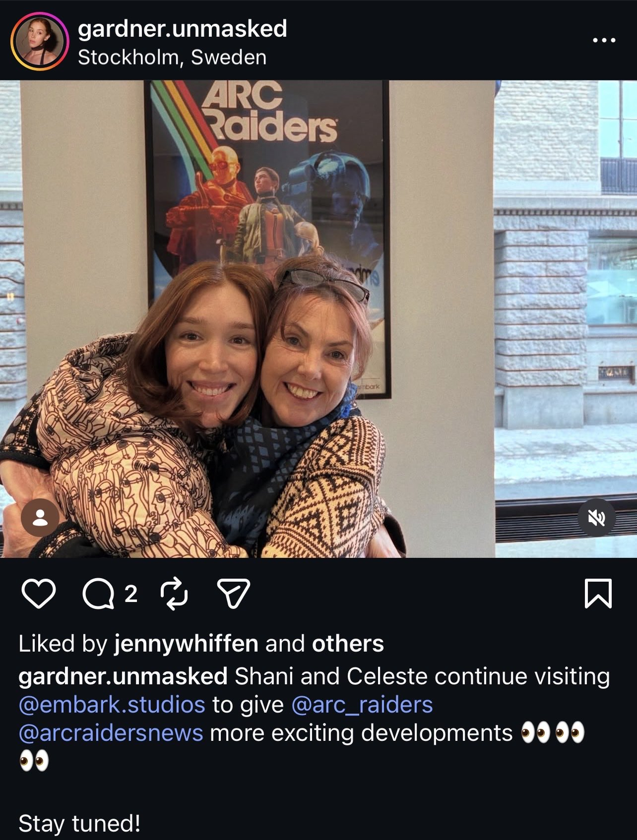Open gardner.unmasked profile picture story
Viewport: 637px width, 840px height.
tap(39, 41)
